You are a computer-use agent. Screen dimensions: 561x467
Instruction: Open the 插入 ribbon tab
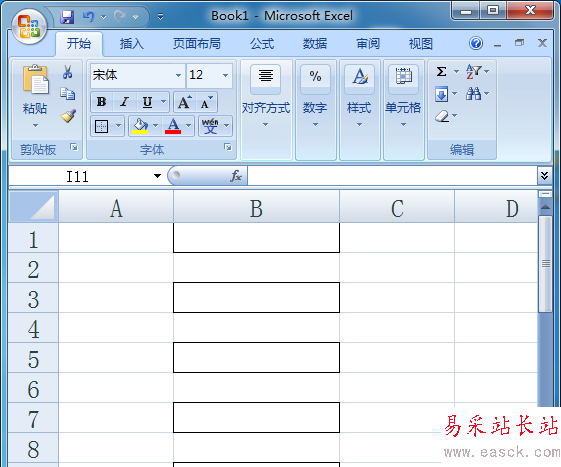(x=132, y=44)
